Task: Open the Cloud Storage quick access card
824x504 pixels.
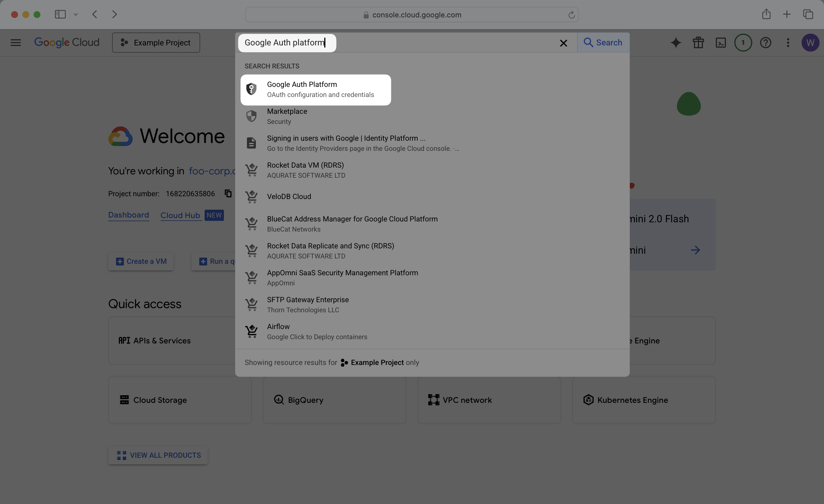Action: point(179,400)
